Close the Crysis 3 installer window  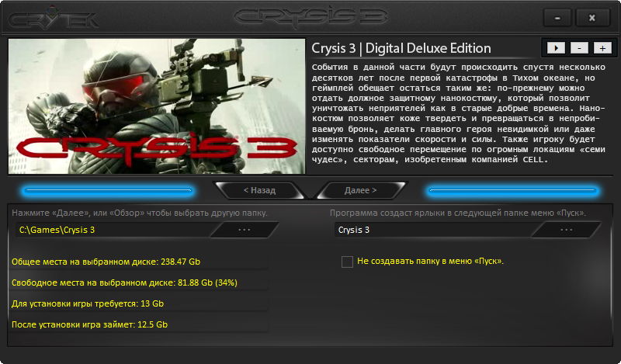coord(592,18)
